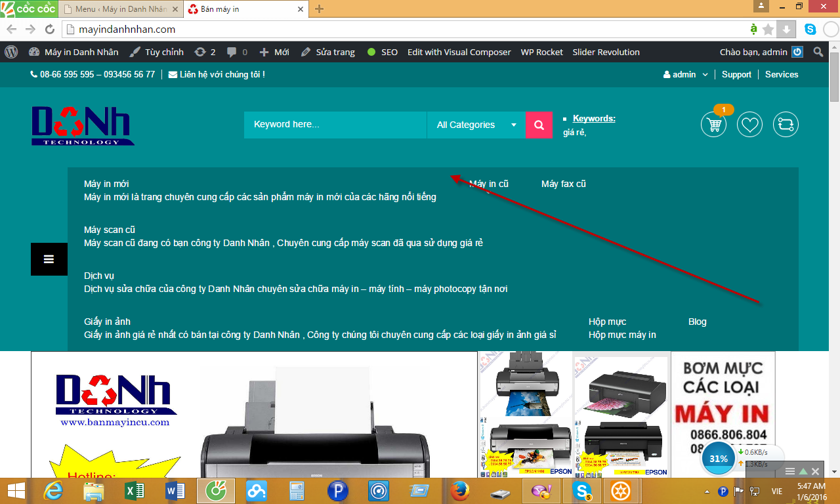This screenshot has height=504, width=840.
Task: Expand the All Categories dropdown
Action: tap(476, 125)
